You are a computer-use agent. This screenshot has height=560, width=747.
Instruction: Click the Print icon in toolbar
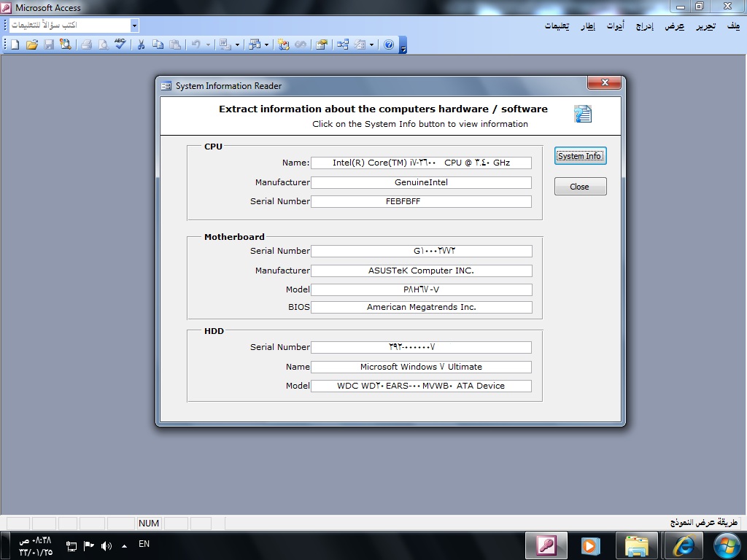pos(86,44)
